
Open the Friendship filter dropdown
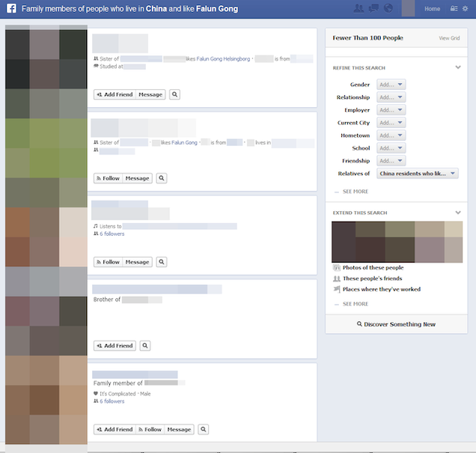391,161
